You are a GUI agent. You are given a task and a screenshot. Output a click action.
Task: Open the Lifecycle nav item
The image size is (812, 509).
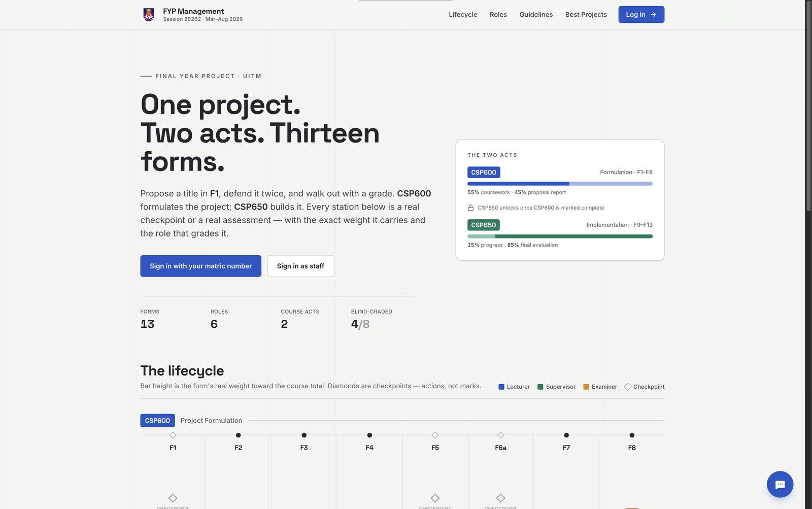463,15
